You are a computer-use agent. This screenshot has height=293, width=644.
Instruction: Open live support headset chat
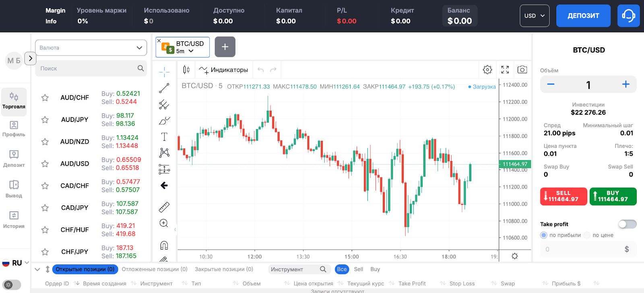[628, 16]
